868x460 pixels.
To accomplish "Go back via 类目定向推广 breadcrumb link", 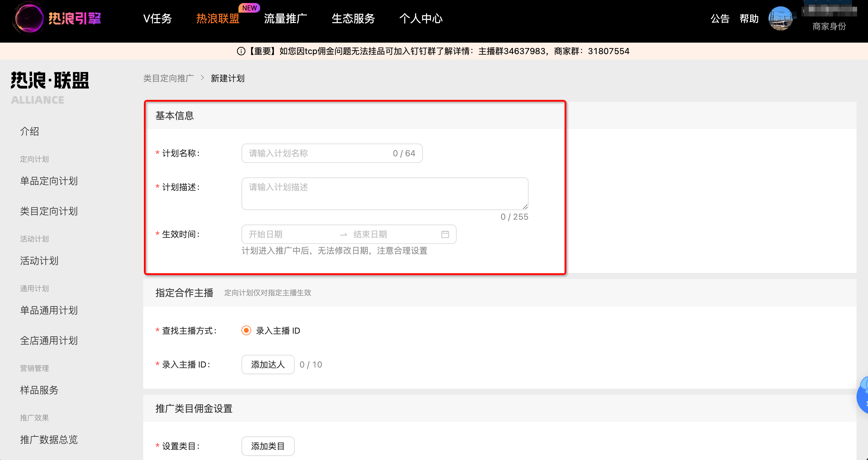I will [168, 78].
